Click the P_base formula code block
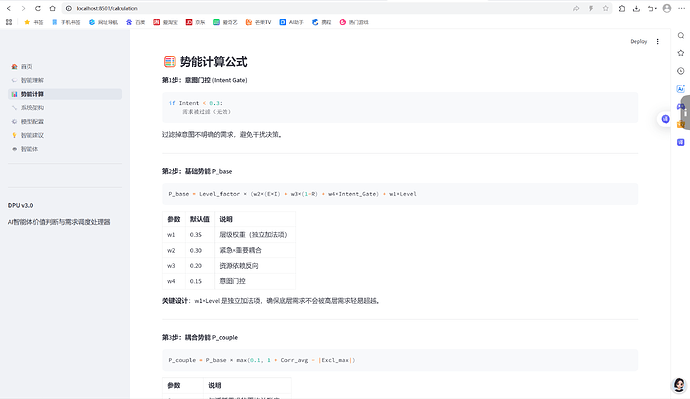 [400, 194]
